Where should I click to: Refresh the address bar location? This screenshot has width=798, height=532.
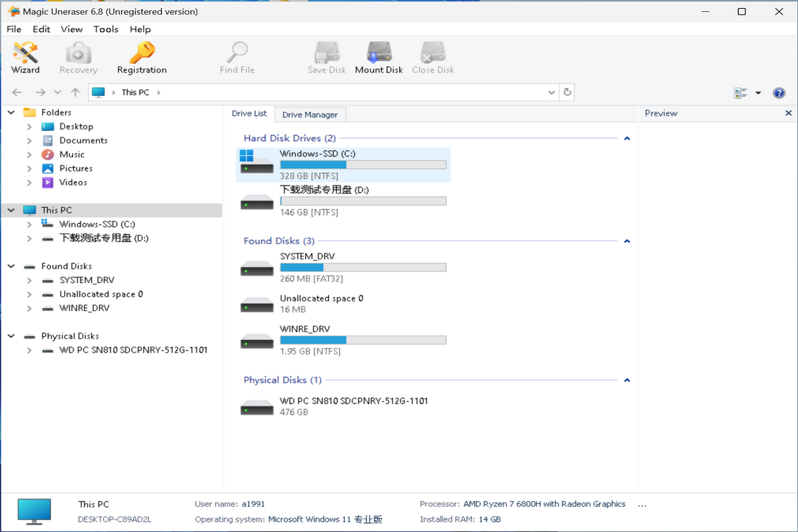[x=567, y=92]
